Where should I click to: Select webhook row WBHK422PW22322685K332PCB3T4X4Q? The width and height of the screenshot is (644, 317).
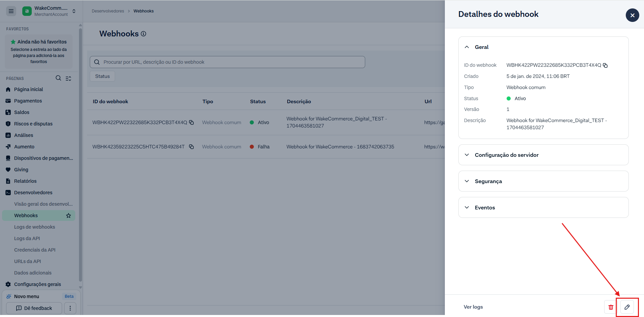(266, 122)
